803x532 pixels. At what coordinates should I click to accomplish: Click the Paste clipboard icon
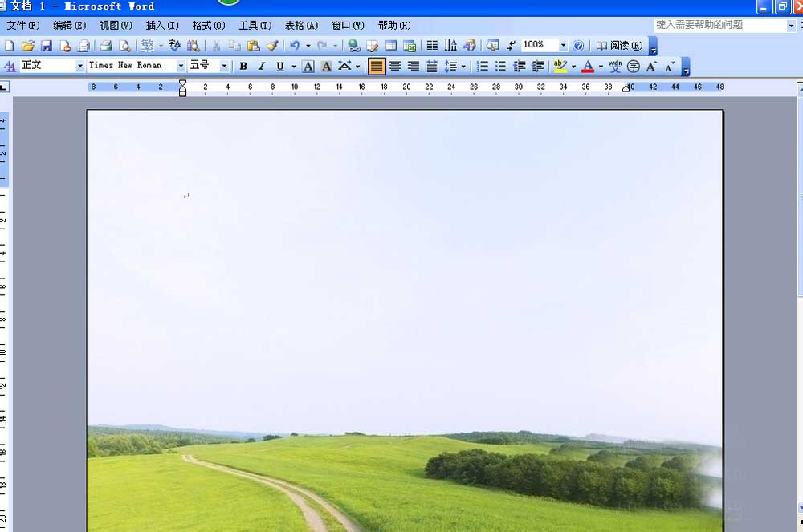tap(253, 46)
